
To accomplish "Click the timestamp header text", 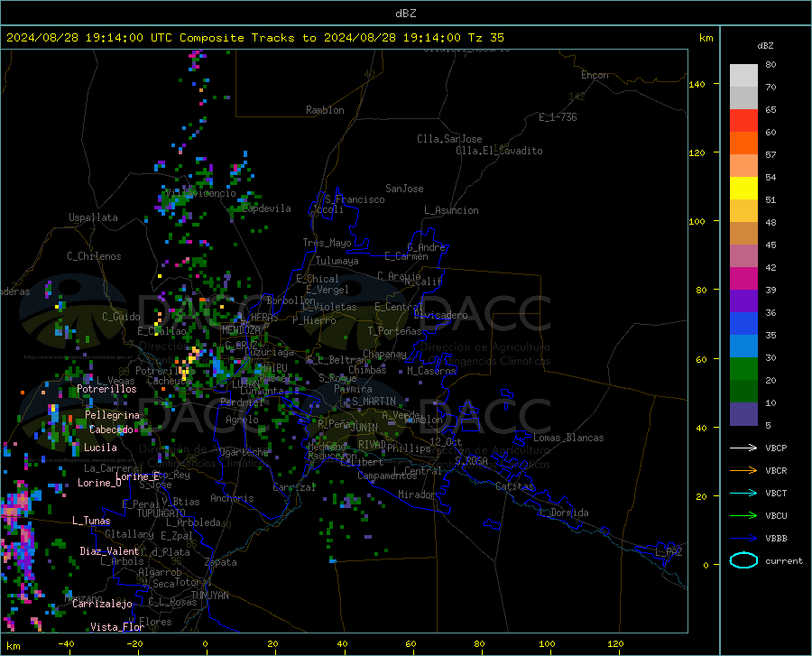I will (x=254, y=37).
